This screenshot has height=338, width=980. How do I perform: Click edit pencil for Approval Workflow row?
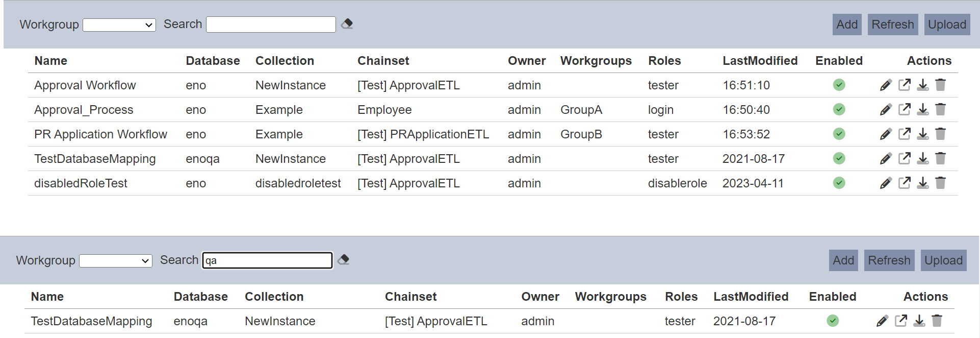(886, 85)
